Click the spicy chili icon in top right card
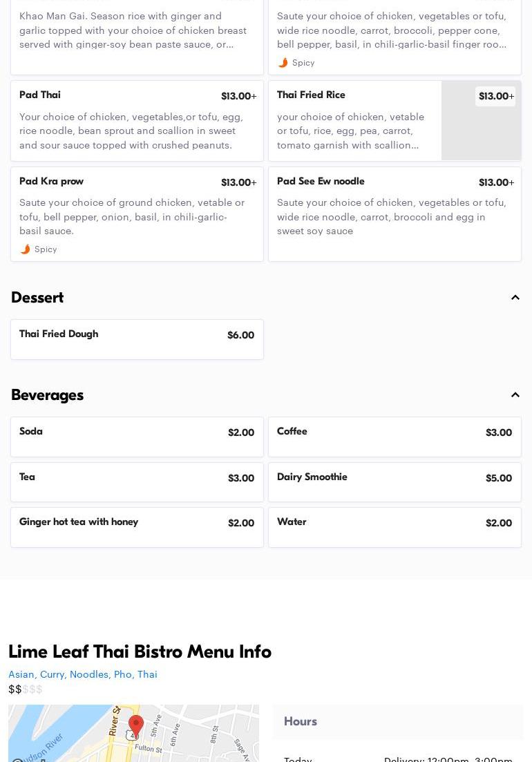The height and width of the screenshot is (762, 532). pos(283,63)
